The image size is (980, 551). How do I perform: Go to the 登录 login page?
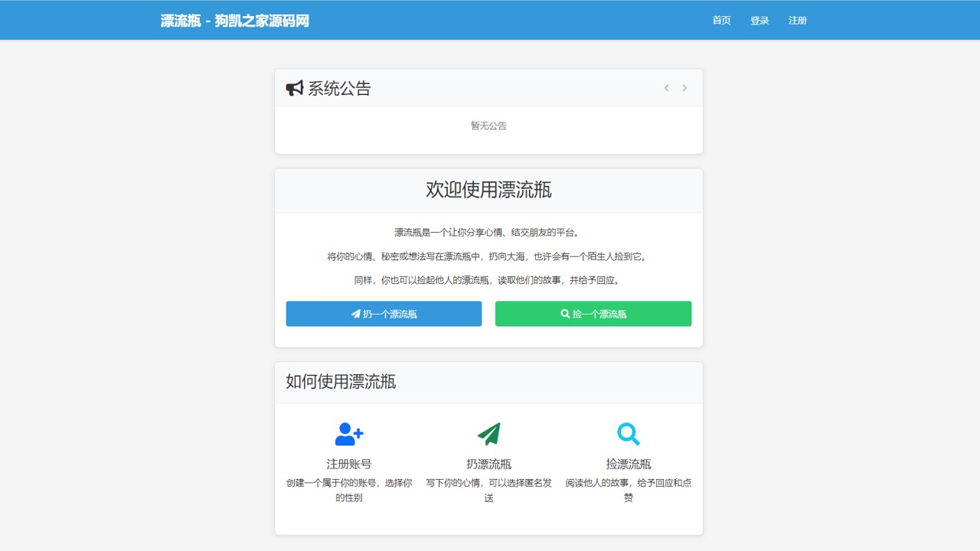click(759, 21)
